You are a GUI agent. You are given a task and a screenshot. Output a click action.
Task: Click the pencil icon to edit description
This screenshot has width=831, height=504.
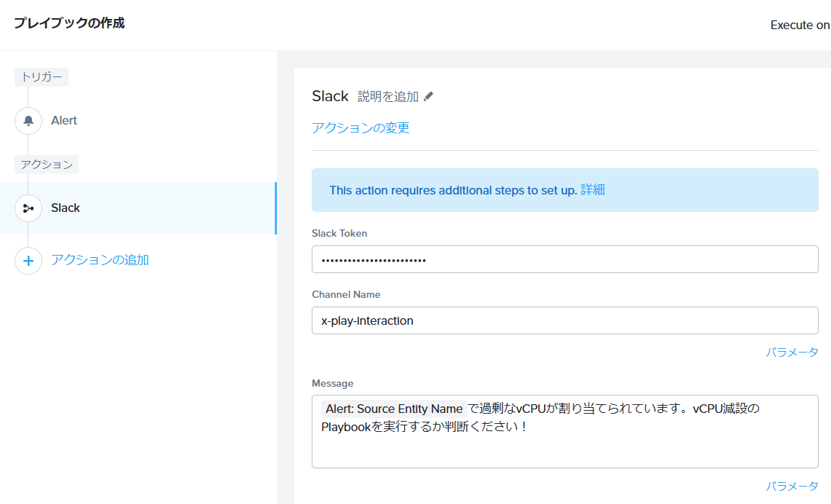click(x=428, y=96)
